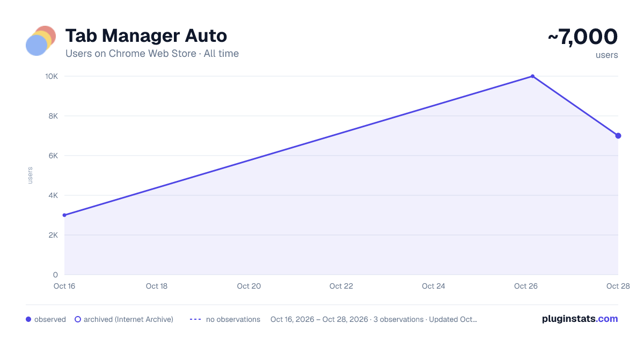644x338 pixels.
Task: Click the 'Users on Chrome Web Store · All time' subtitle
Action: tap(152, 54)
